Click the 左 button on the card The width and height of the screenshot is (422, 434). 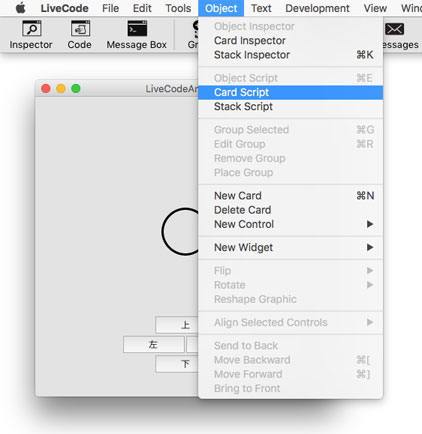154,344
